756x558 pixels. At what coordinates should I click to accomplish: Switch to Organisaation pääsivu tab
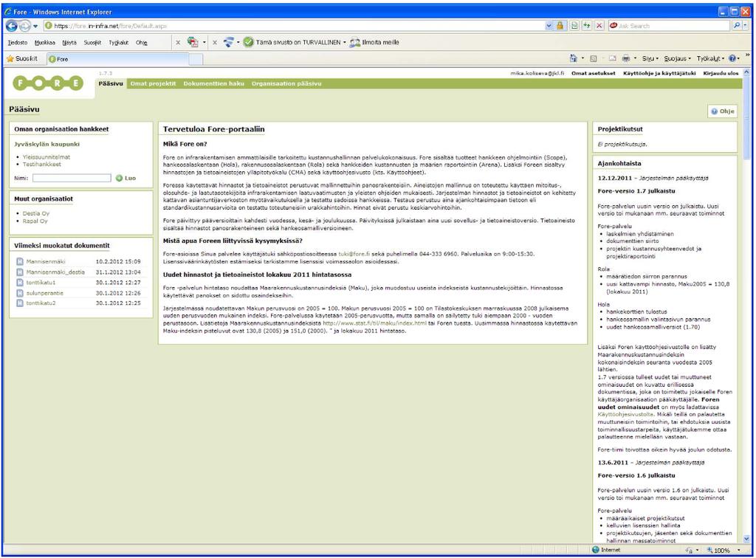pos(286,83)
